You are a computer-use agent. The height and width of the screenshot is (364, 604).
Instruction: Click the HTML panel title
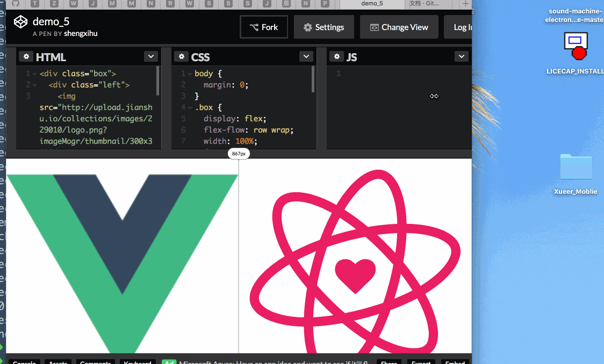(x=51, y=57)
